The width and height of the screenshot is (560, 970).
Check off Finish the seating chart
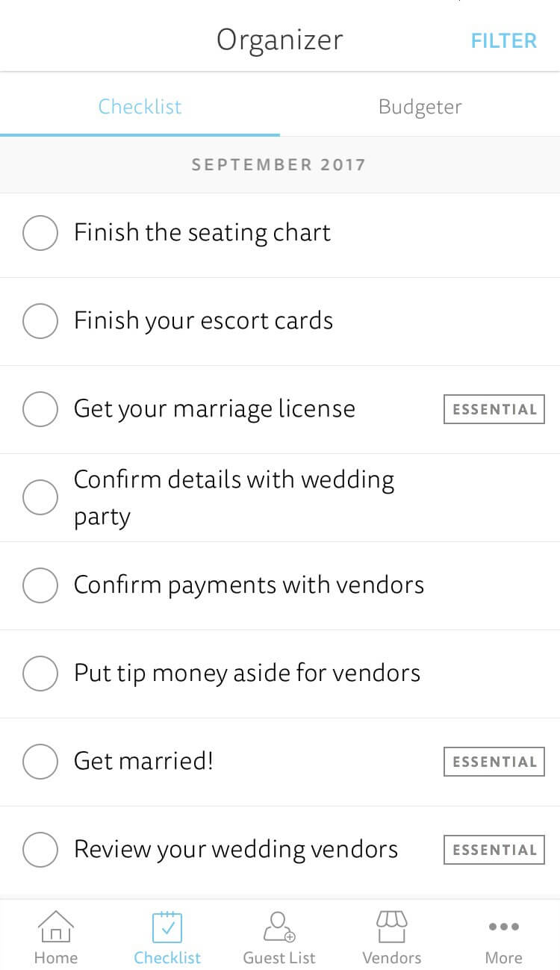click(x=40, y=233)
